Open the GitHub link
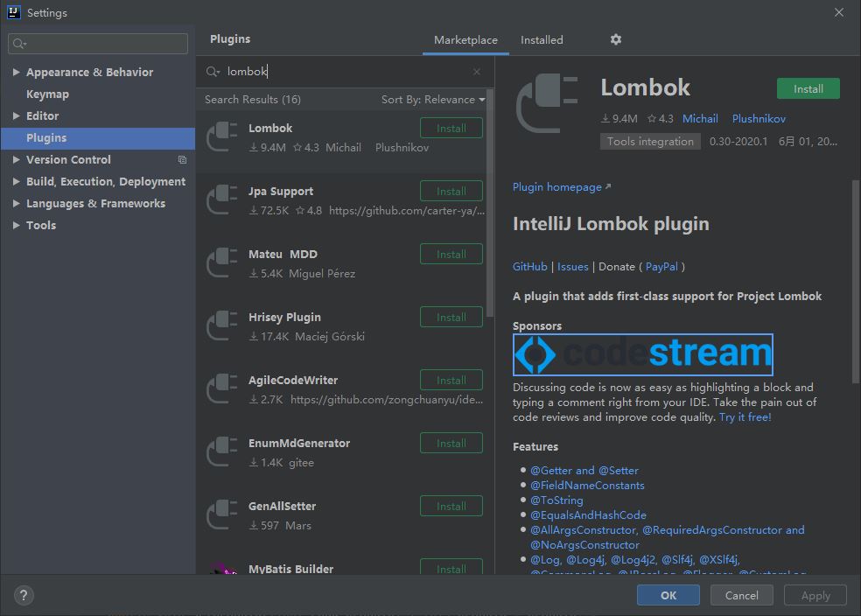 (530, 267)
